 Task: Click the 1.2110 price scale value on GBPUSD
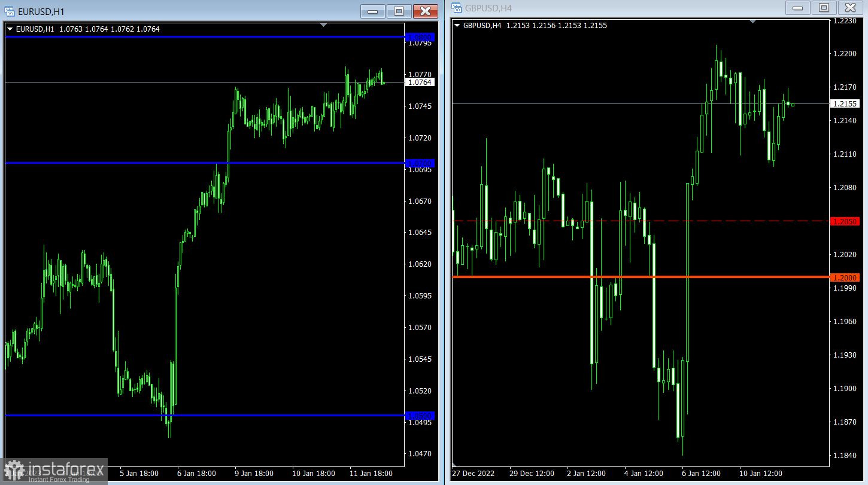pos(845,154)
